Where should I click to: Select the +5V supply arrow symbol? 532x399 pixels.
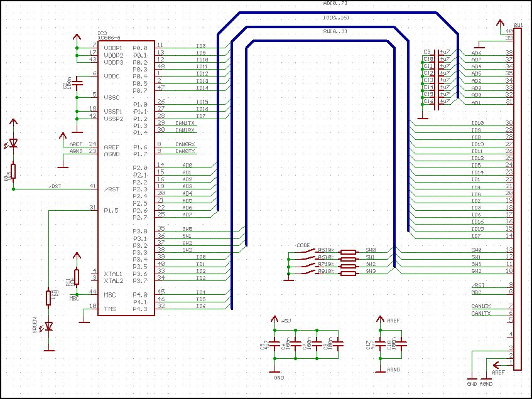[x=274, y=321]
